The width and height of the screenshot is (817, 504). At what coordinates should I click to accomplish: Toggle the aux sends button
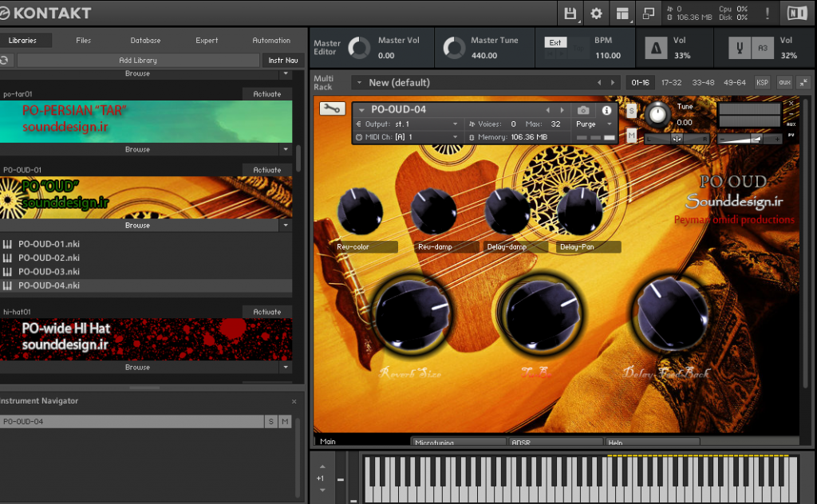(x=785, y=82)
